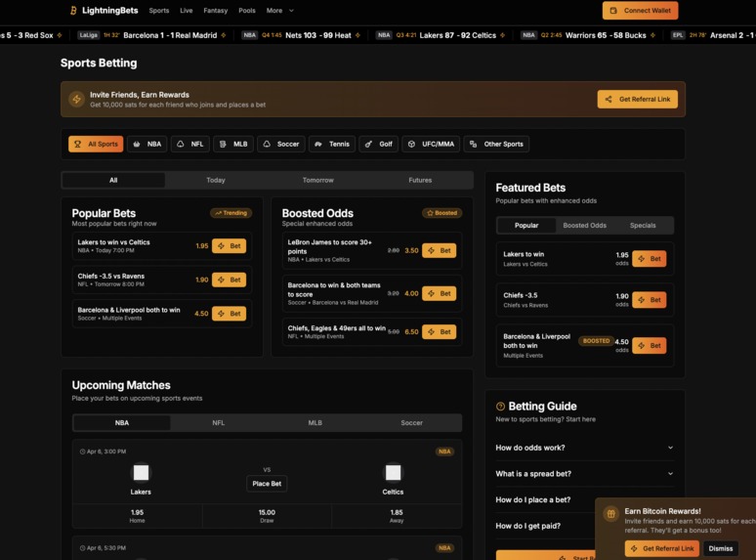
Task: Click the Boosted star badge on Boosted Odds
Action: (x=442, y=213)
